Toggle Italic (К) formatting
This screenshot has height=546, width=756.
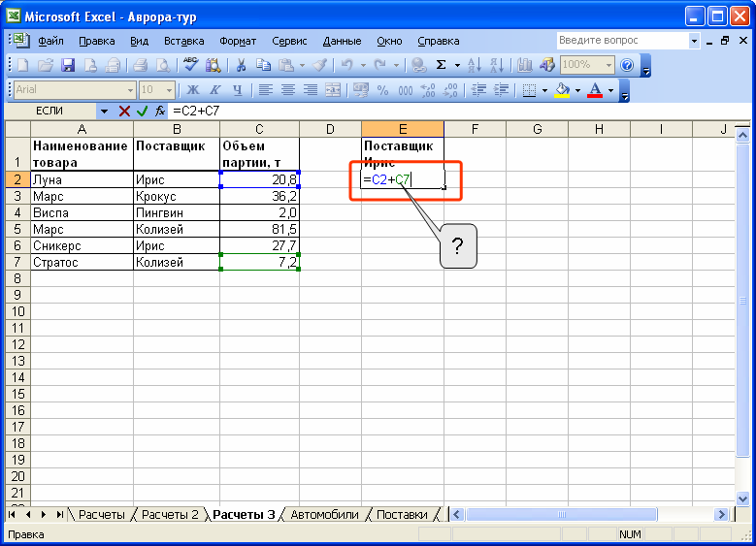(x=215, y=90)
